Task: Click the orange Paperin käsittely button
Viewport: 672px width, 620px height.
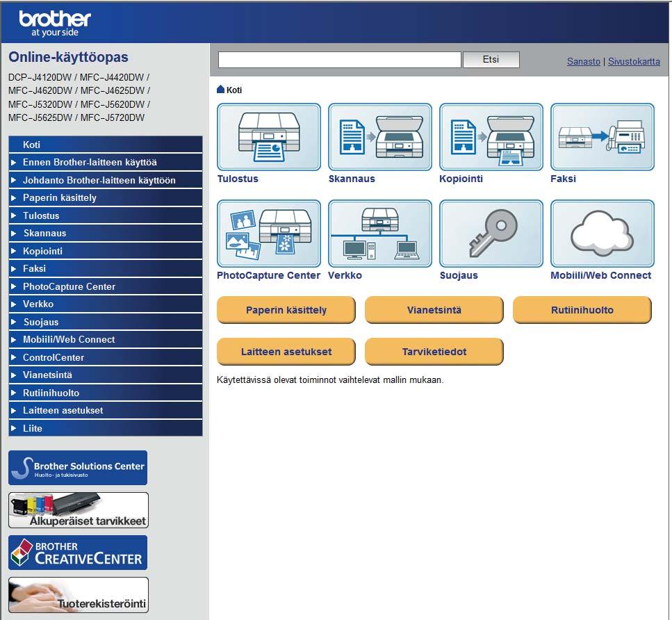Action: pos(286,309)
